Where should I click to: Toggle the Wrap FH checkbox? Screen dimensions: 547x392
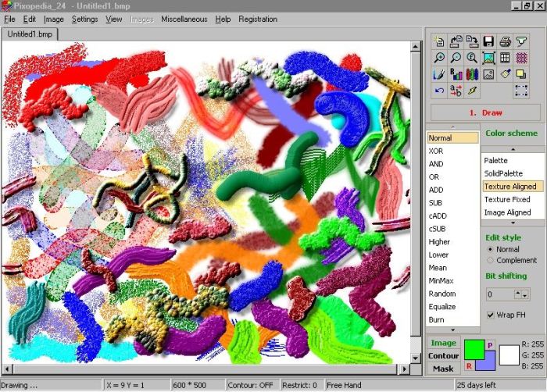[x=491, y=315]
